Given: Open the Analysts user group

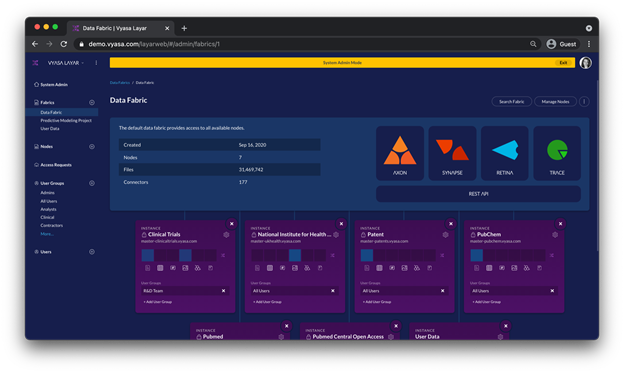Looking at the screenshot, I should 48,209.
